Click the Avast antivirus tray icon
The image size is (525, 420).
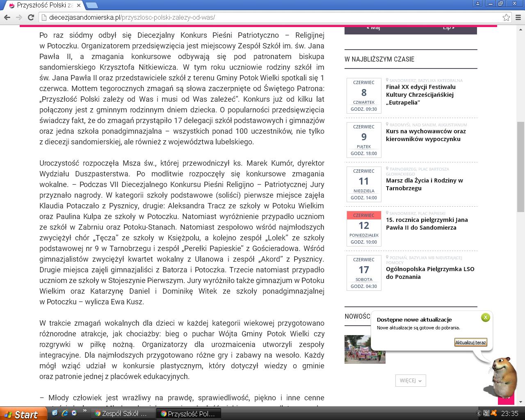coord(494,413)
